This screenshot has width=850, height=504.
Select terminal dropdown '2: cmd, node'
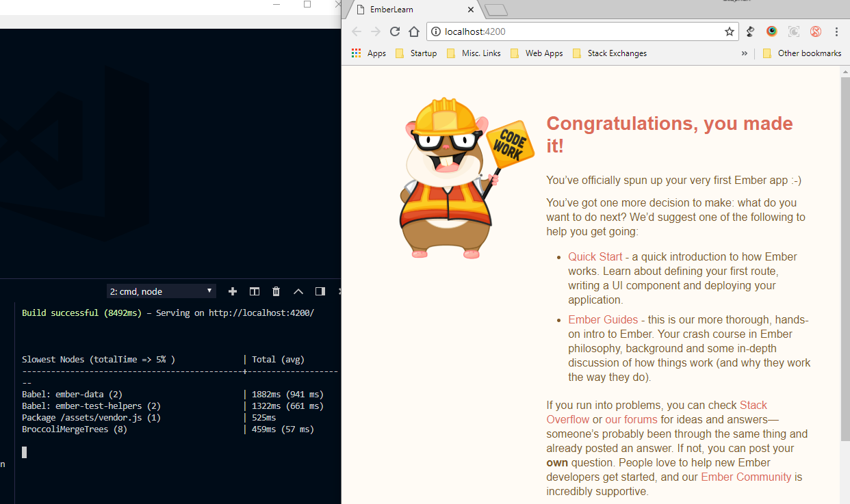162,291
